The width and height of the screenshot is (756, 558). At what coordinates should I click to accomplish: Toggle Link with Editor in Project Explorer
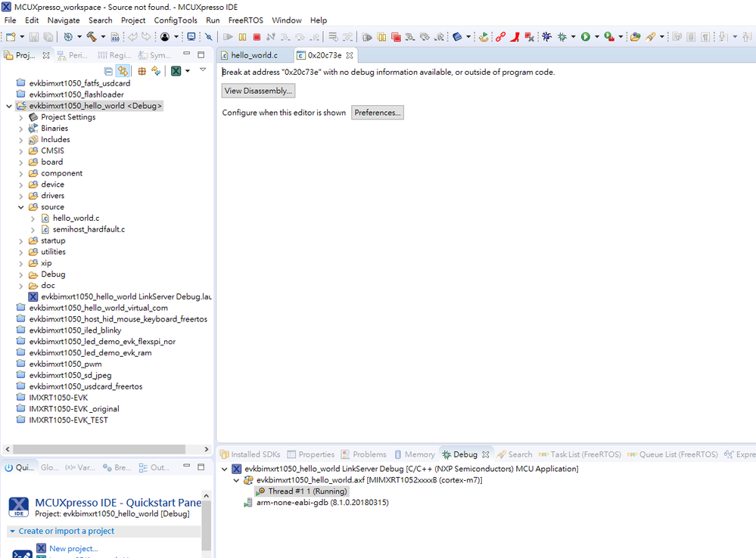coord(123,71)
